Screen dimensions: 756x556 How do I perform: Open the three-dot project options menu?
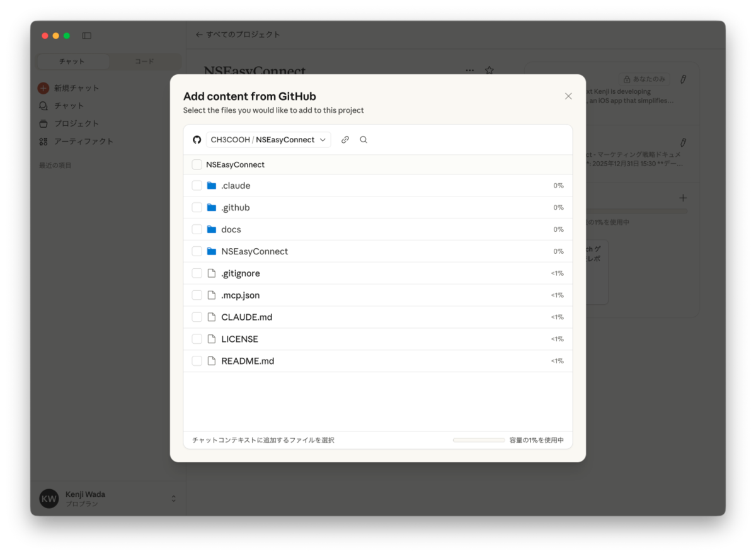tap(469, 71)
